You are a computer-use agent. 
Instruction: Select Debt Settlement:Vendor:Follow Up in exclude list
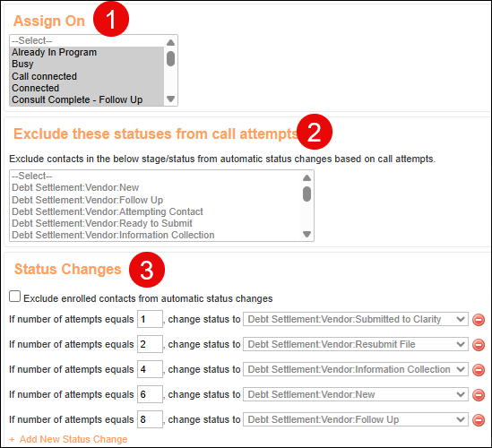155,200
